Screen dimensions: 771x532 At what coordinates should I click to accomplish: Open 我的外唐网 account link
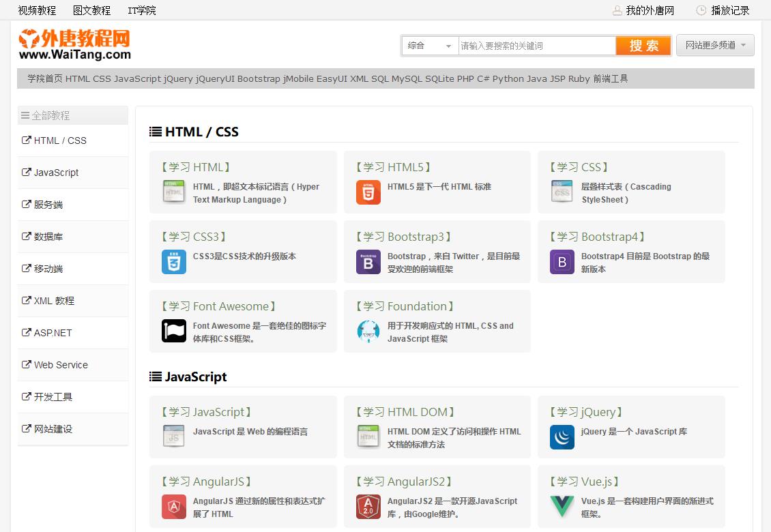click(650, 10)
